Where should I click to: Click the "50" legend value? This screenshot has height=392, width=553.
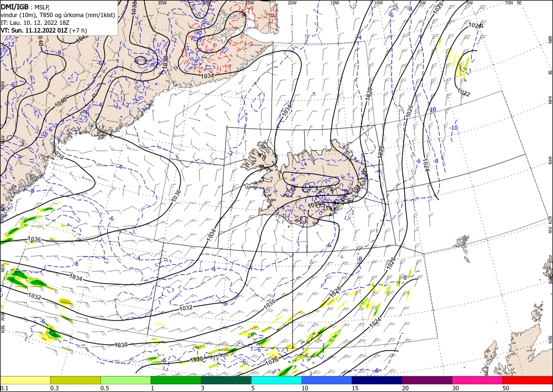[x=506, y=388]
